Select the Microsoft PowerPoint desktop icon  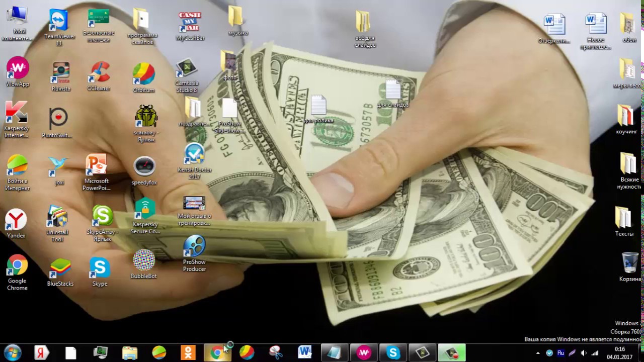point(96,166)
